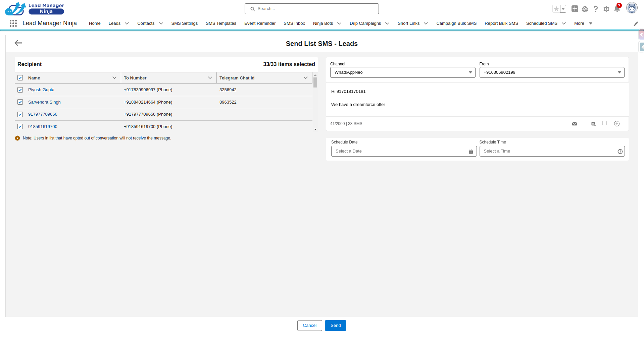Open the App Launcher grid icon
This screenshot has width=644, height=350.
pyautogui.click(x=13, y=23)
